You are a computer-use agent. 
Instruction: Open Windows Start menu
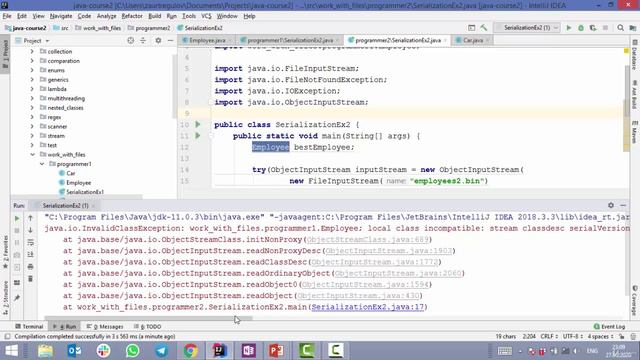coord(11,351)
